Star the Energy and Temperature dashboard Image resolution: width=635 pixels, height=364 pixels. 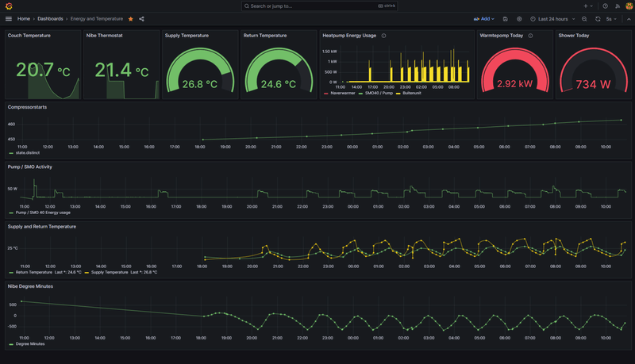coord(130,19)
